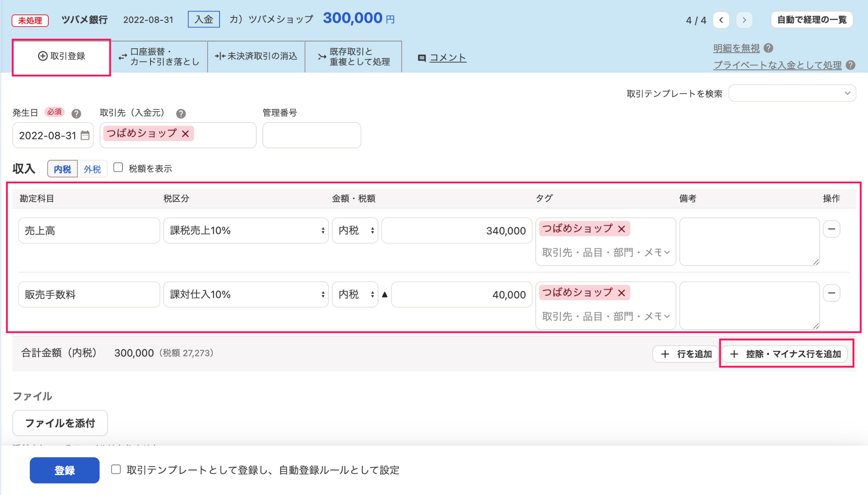Open 取引テンプレートを検索 dropdown
This screenshot has width=868, height=495.
click(792, 93)
